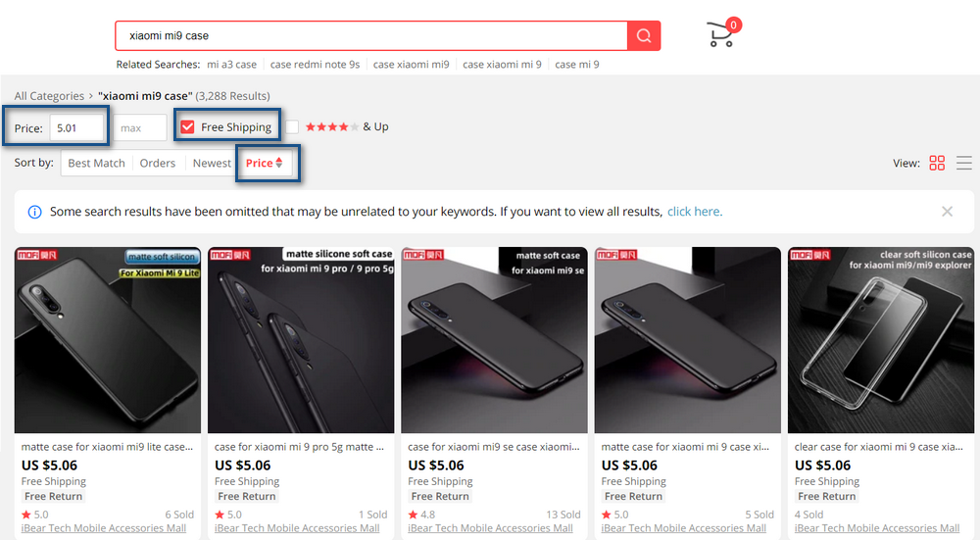This screenshot has height=540, width=980.
Task: Uncheck the Free Shipping checkbox
Action: tap(187, 127)
